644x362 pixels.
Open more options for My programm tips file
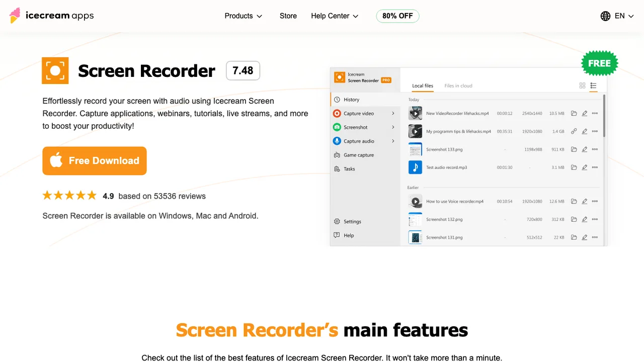(x=595, y=131)
